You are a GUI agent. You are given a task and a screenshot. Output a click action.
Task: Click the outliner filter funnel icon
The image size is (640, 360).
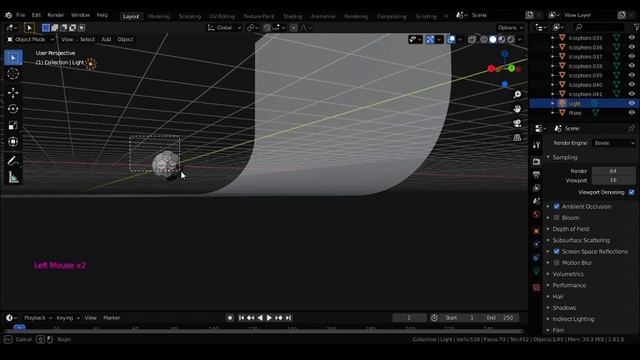coord(636,27)
